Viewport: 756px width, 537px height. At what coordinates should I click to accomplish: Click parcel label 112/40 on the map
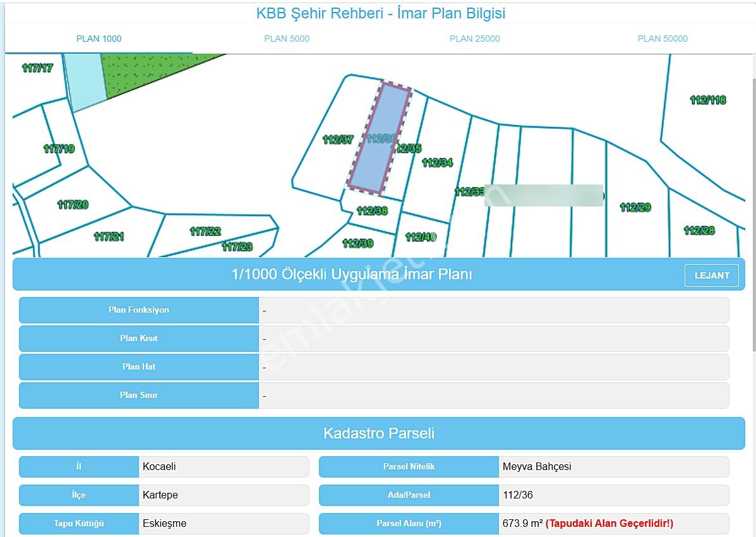tap(421, 237)
